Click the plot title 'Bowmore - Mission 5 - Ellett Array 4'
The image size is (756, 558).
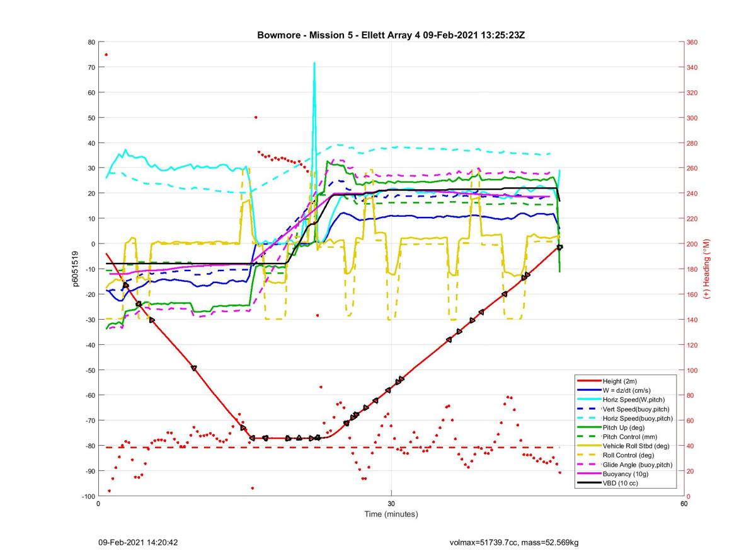338,35
